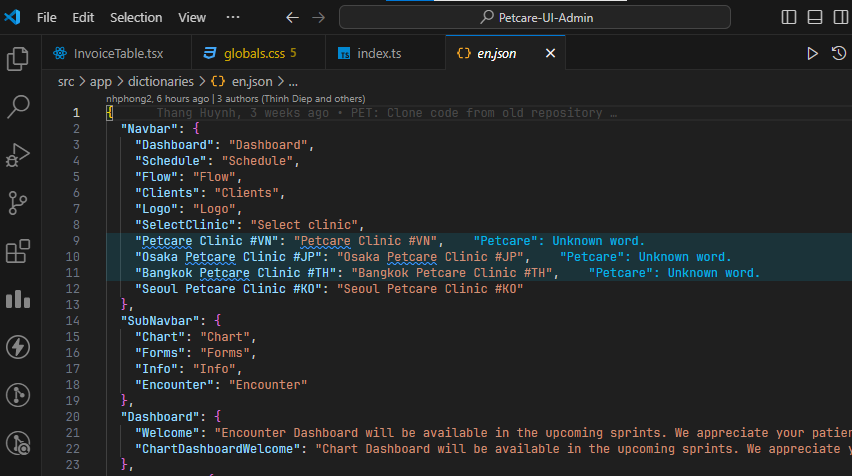This screenshot has width=852, height=476.
Task: Click the app breadcrumb
Action: tap(101, 82)
